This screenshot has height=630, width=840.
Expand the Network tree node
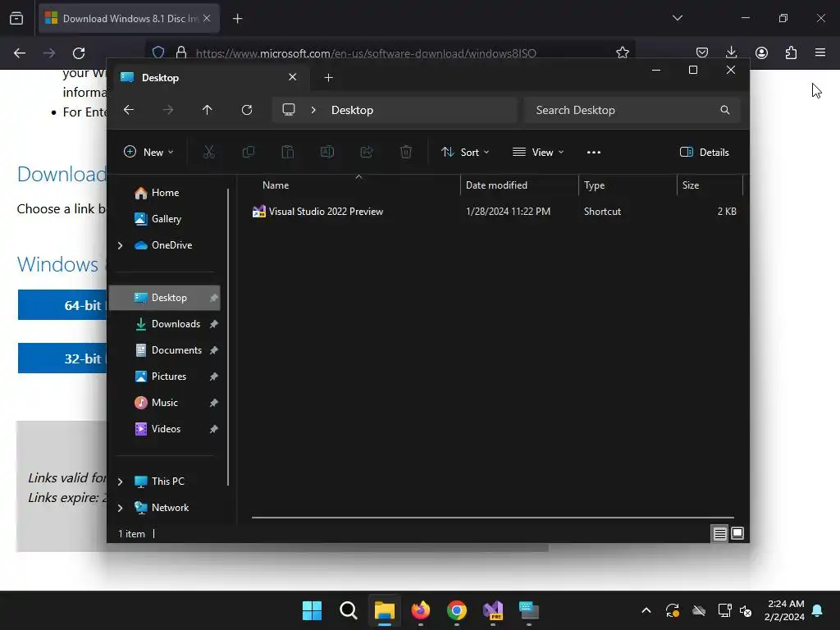click(x=120, y=508)
